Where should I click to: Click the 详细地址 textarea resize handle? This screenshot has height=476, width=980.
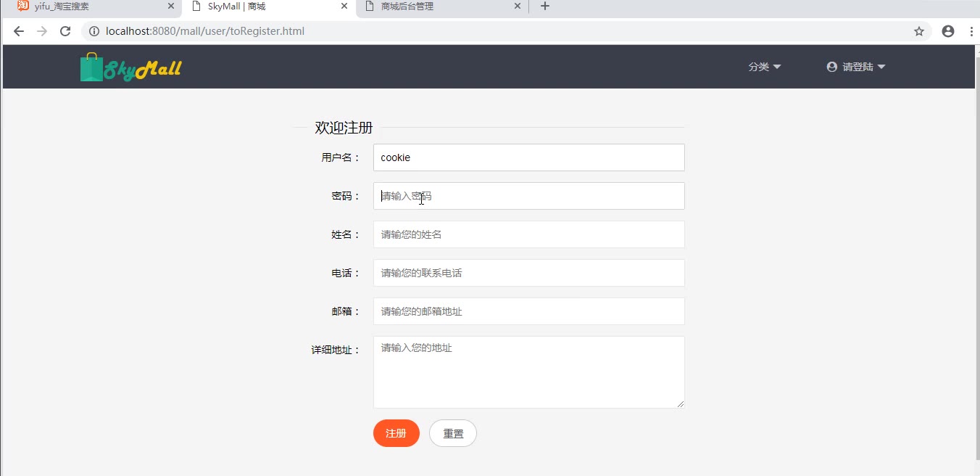point(681,404)
